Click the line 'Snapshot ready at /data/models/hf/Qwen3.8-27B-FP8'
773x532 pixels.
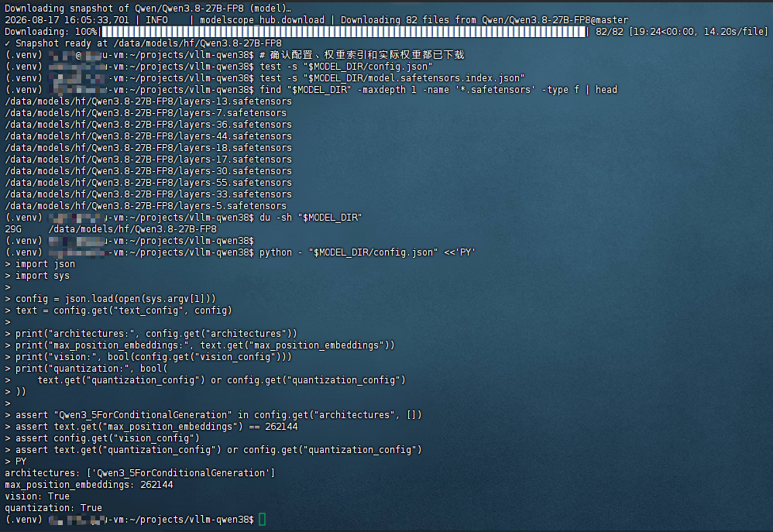click(143, 43)
